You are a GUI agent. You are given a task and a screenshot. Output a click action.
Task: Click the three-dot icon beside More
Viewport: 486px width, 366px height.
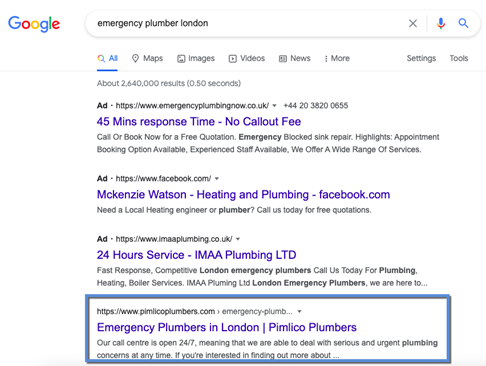[326, 59]
